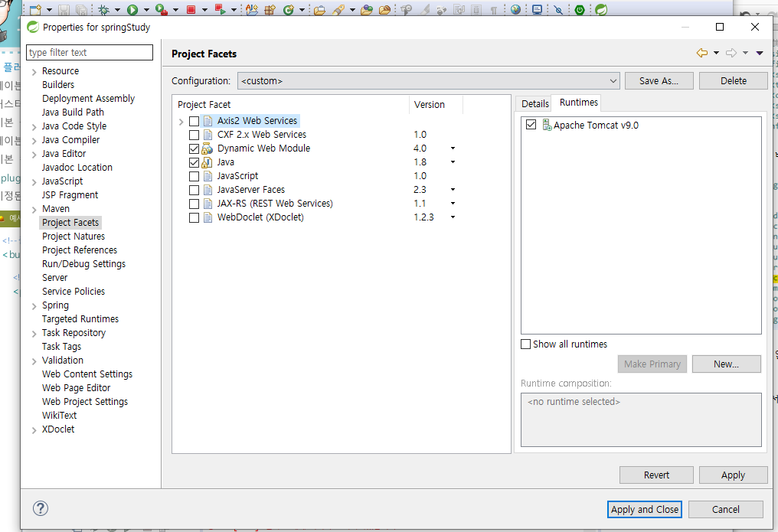Enable the JavaScript facet checkbox

194,177
